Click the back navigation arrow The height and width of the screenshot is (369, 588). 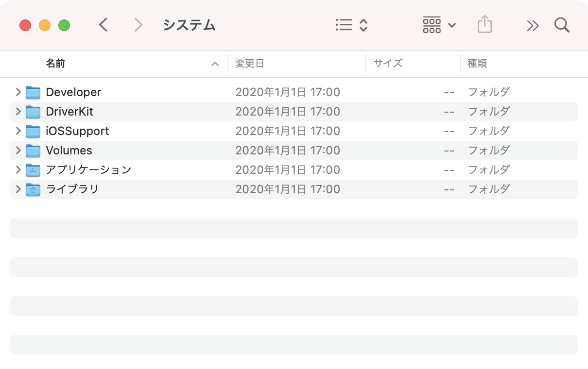[x=103, y=25]
